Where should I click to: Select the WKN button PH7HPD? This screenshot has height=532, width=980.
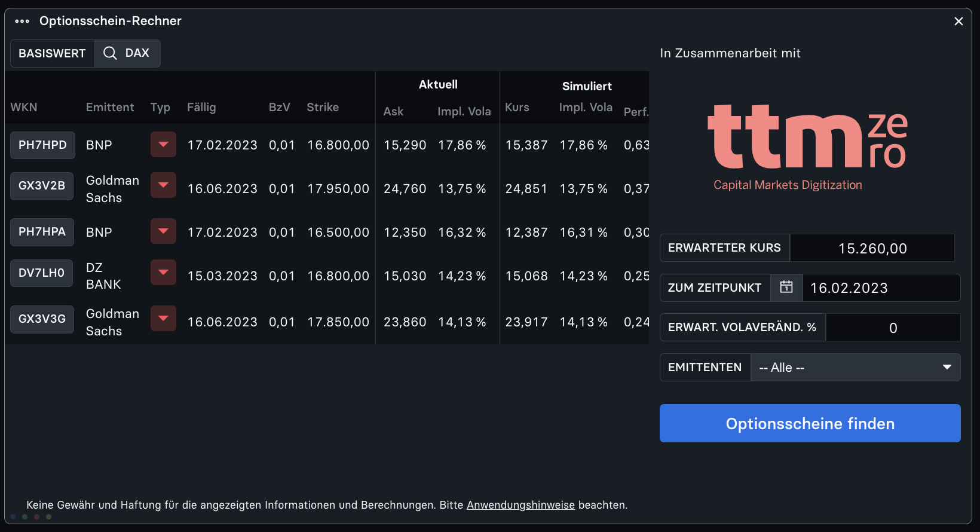(42, 145)
